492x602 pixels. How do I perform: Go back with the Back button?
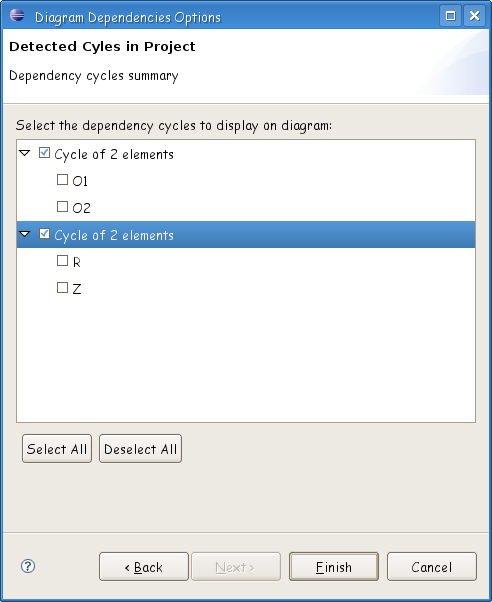144,567
